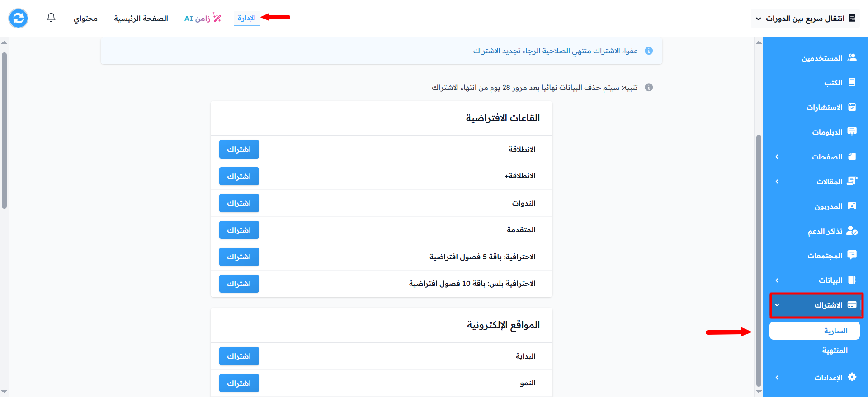Click the pages icon next to الصفحات
Image resolution: width=868 pixels, height=397 pixels.
[852, 156]
